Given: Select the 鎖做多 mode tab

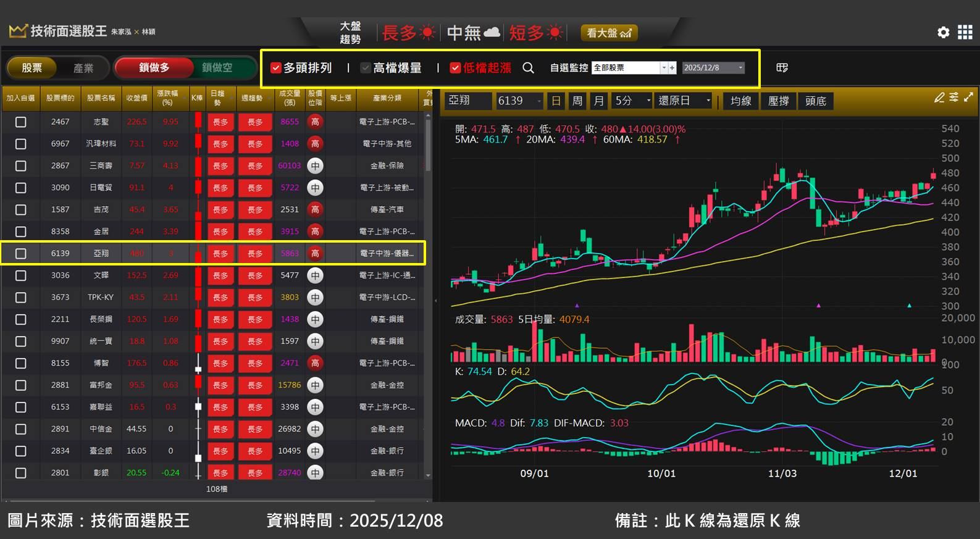Looking at the screenshot, I should [154, 67].
